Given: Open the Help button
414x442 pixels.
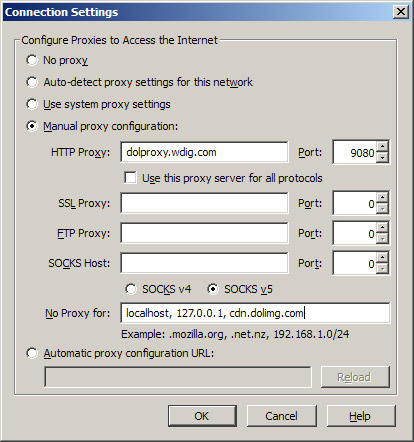Looking at the screenshot, I should click(x=361, y=416).
